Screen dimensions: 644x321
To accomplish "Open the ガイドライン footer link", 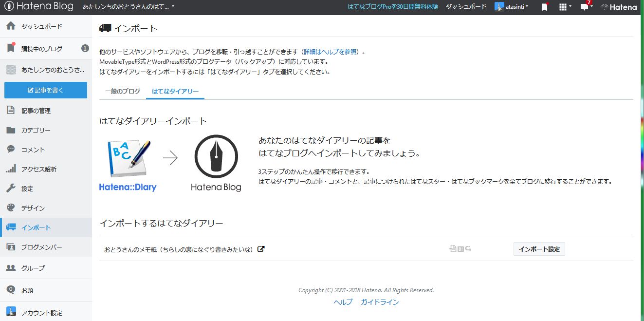I will click(380, 302).
